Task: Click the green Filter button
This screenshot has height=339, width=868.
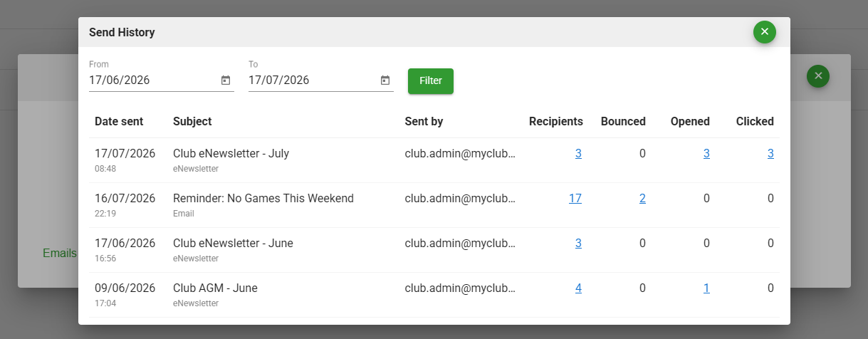Action: [x=431, y=81]
